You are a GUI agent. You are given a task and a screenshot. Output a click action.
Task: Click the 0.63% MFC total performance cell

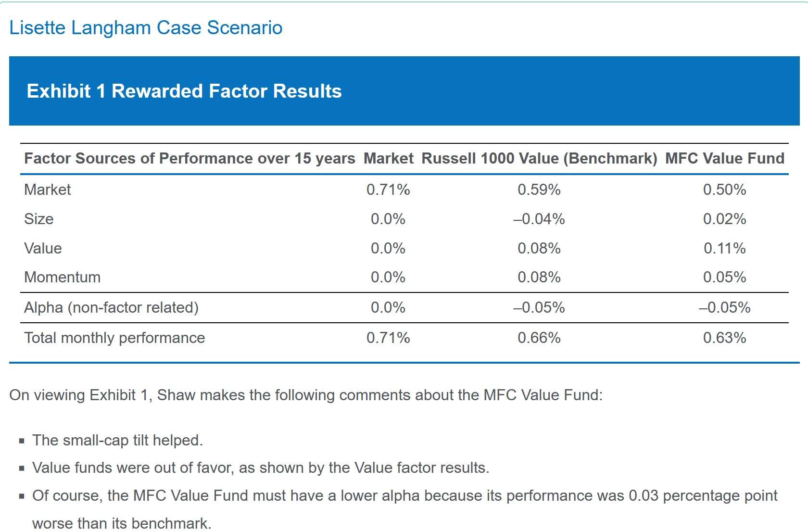click(x=724, y=338)
